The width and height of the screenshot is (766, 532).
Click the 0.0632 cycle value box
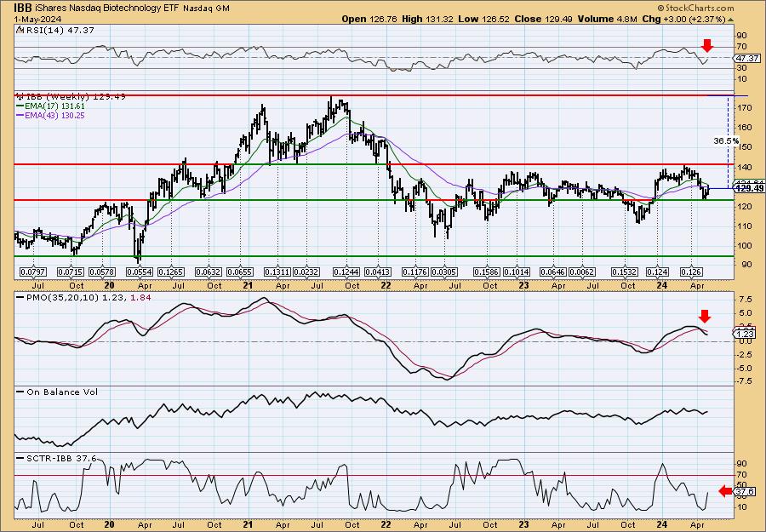[x=209, y=272]
